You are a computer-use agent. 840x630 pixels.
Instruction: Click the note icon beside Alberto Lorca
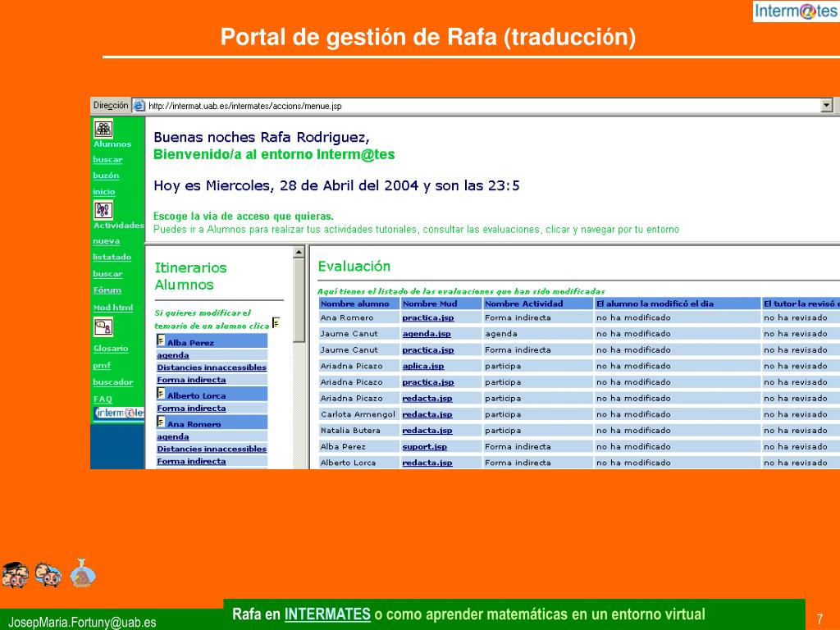click(161, 393)
